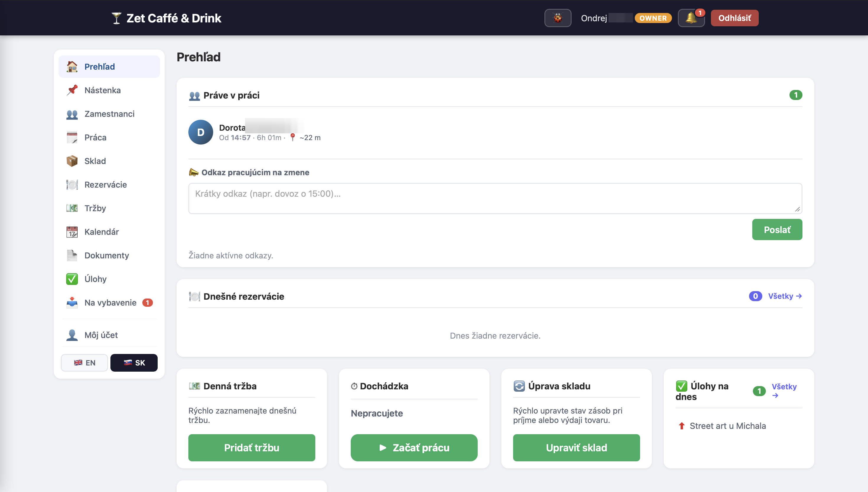Click the box icon for Sklad

click(72, 161)
